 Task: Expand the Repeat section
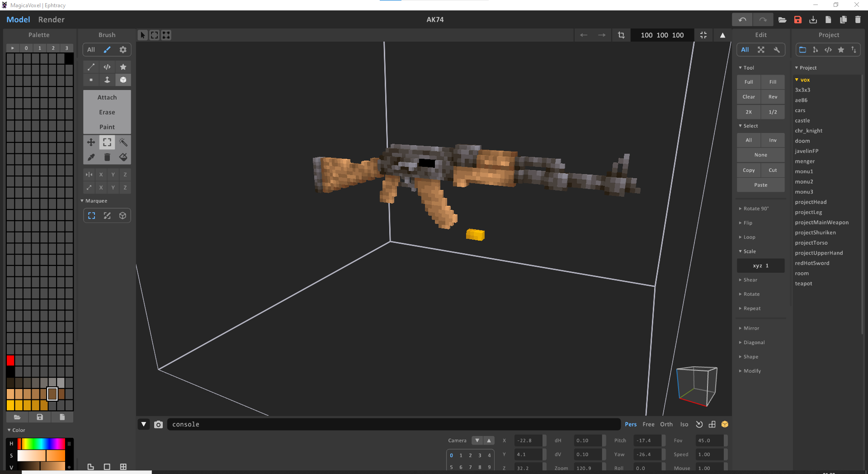point(752,308)
